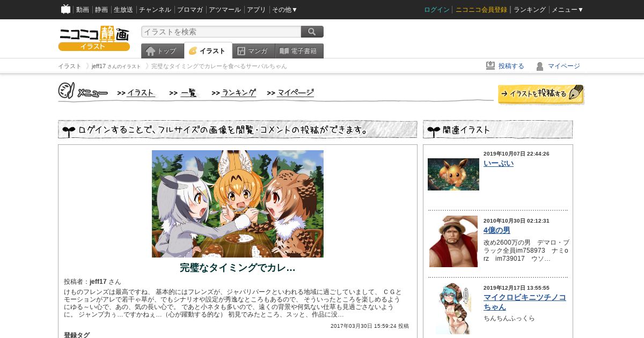Open 生放送 in top navigation
Viewport: 644px width, 338px height.
(x=123, y=10)
